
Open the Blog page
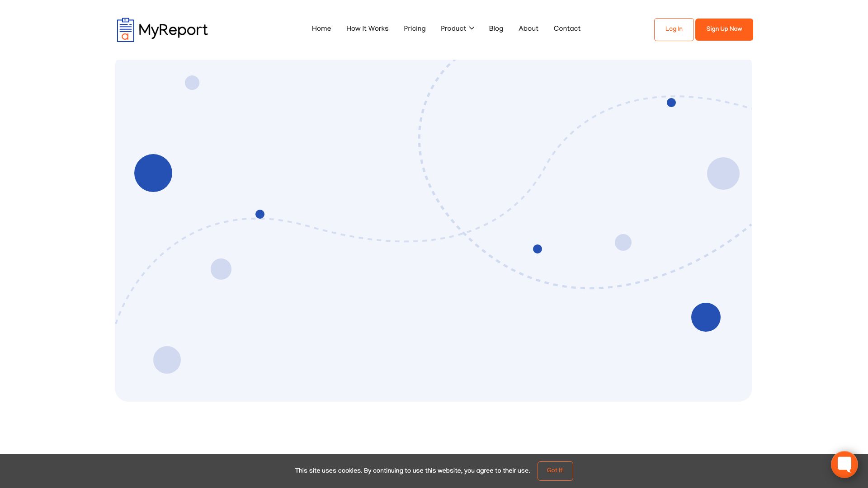[496, 29]
